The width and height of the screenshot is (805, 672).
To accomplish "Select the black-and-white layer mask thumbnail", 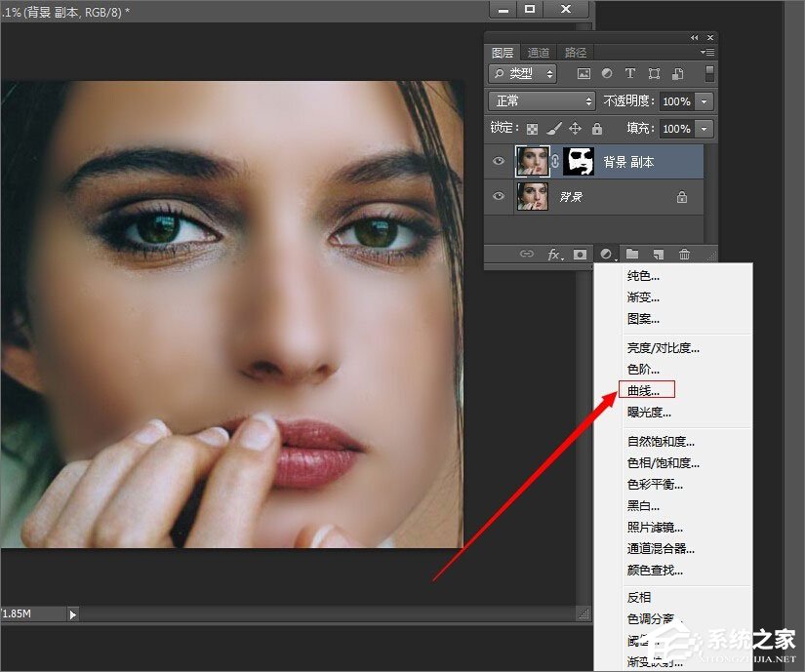I will coord(579,162).
